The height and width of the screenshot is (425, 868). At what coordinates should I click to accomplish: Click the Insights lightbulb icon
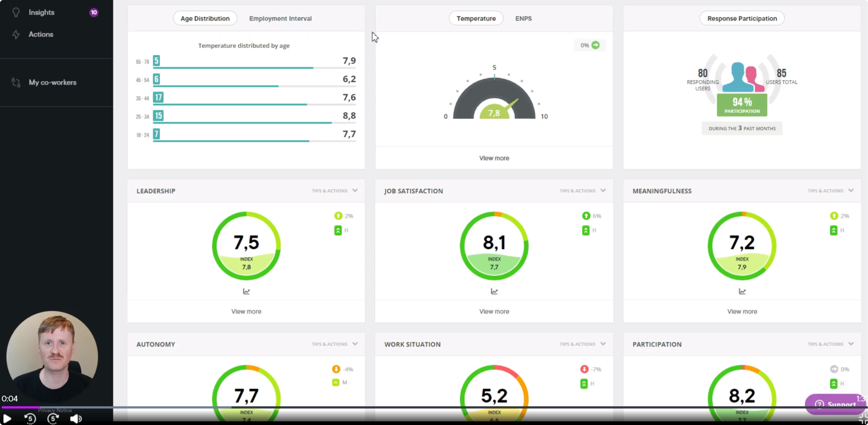(x=16, y=13)
